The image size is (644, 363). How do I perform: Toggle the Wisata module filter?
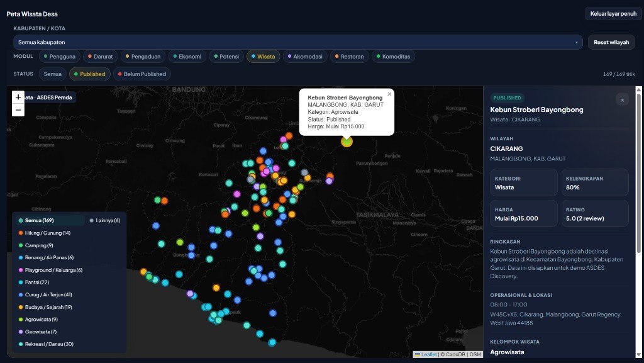click(x=264, y=57)
